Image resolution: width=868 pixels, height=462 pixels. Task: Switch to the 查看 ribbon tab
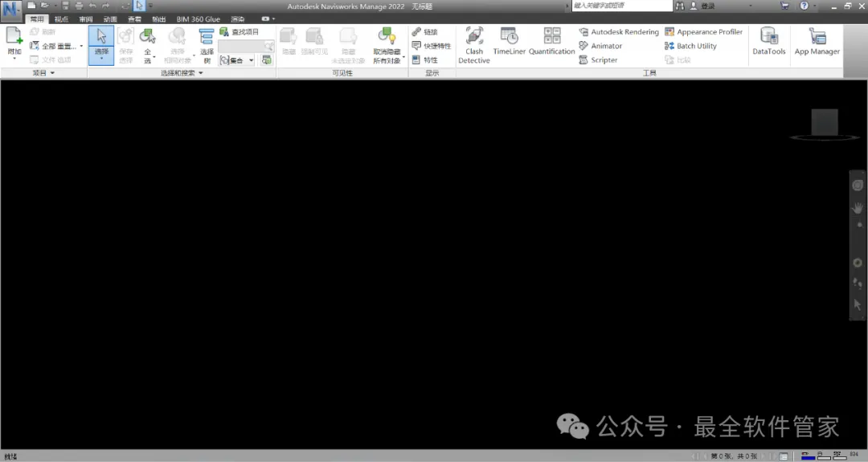point(134,18)
